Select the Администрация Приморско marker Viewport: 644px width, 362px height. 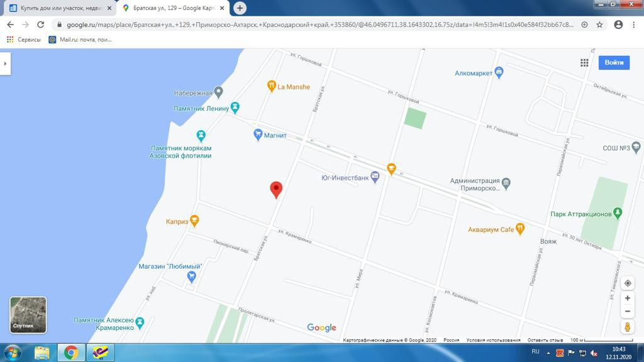506,184
